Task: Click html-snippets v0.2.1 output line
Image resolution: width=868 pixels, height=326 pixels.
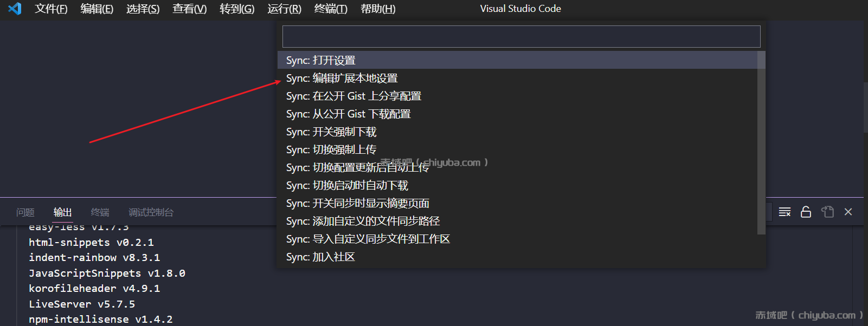Action: pyautogui.click(x=91, y=242)
